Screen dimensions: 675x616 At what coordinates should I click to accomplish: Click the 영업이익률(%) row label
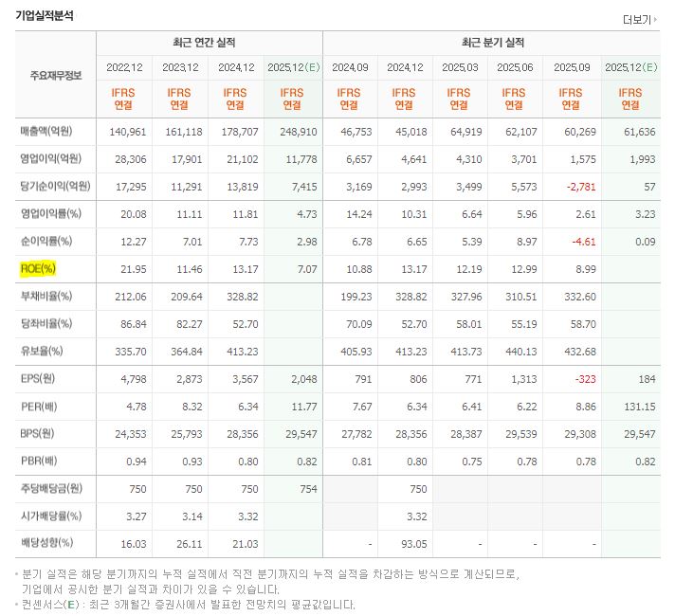tap(51, 213)
